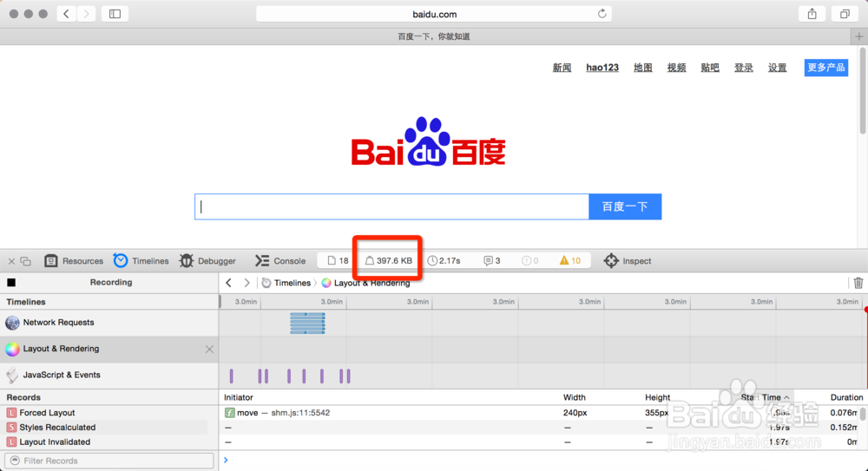Open the shm.js:11:5542 initiator link
The image size is (868, 471).
pyautogui.click(x=300, y=413)
